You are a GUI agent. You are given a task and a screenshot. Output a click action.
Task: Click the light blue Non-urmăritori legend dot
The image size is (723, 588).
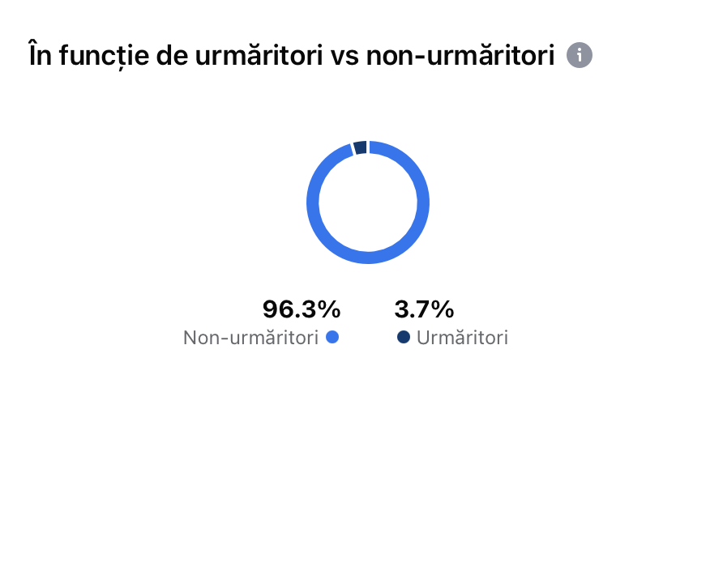click(x=332, y=337)
